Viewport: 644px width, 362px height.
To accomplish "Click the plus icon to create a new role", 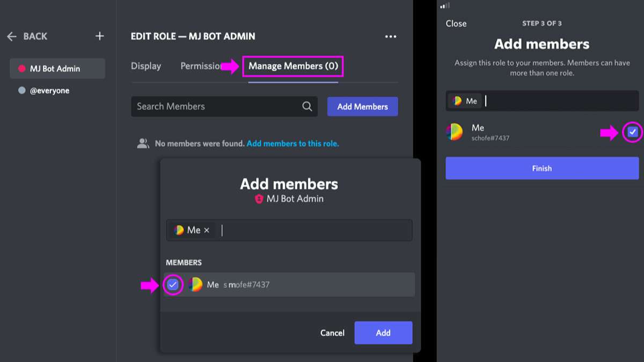I will (x=99, y=36).
